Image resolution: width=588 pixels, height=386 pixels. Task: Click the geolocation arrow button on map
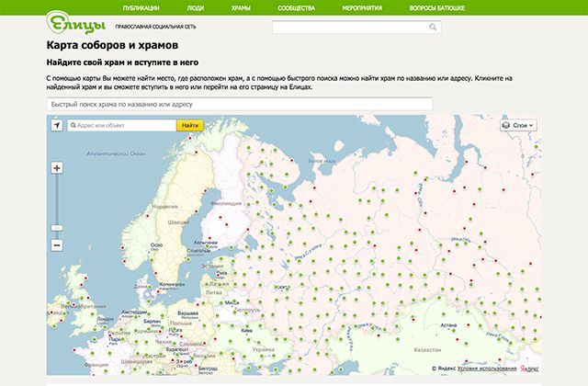click(x=57, y=125)
